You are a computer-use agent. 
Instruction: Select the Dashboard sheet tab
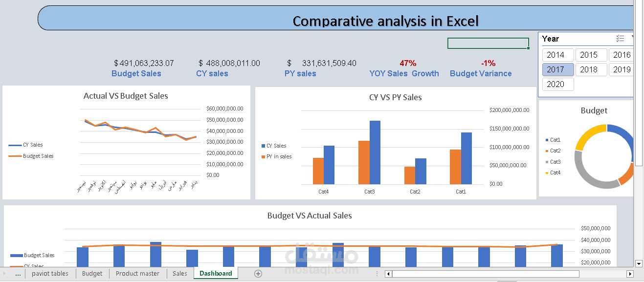(x=216, y=274)
